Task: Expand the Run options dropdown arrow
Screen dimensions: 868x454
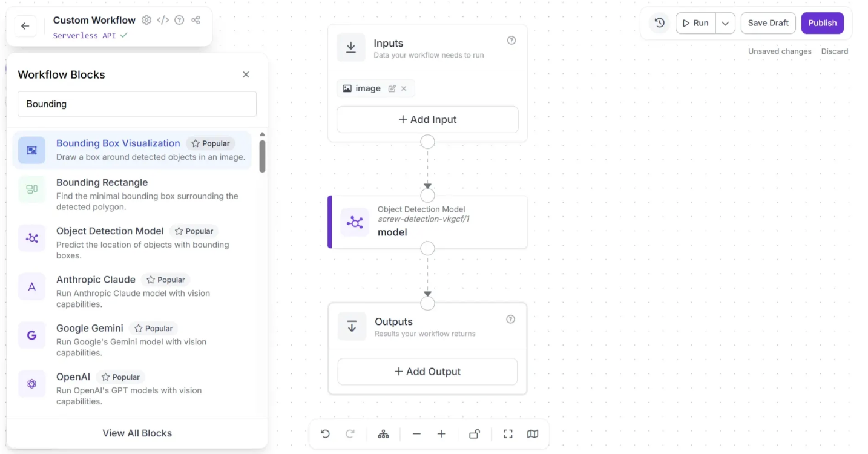Action: [x=725, y=23]
